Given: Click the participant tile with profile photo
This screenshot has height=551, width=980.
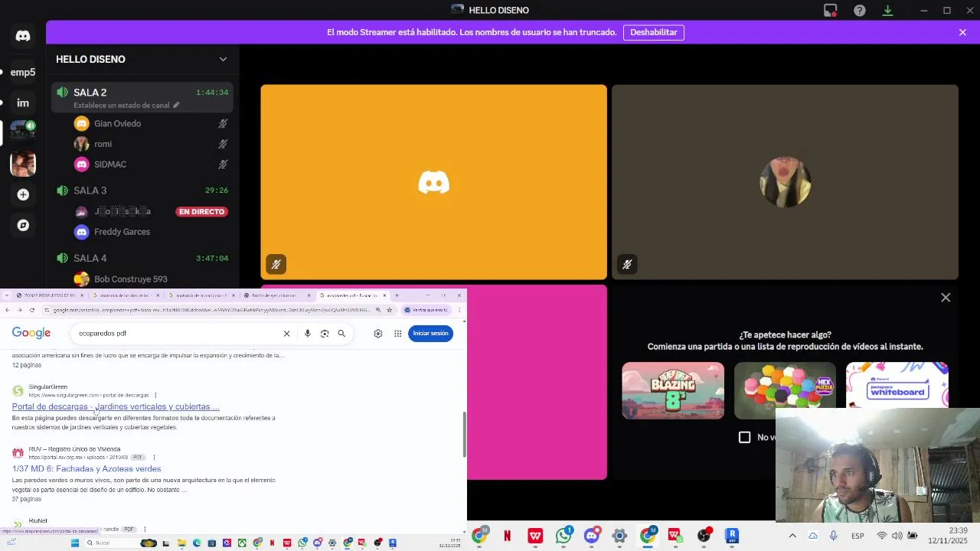Looking at the screenshot, I should pos(785,182).
